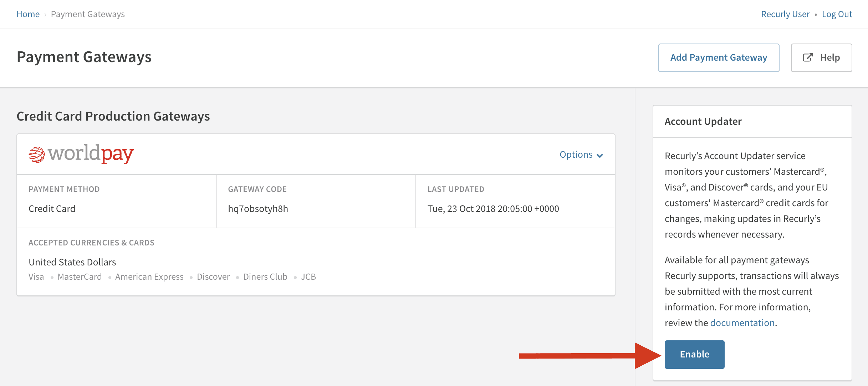Open the Account Updater documentation link
Image resolution: width=868 pixels, height=386 pixels.
(742, 322)
